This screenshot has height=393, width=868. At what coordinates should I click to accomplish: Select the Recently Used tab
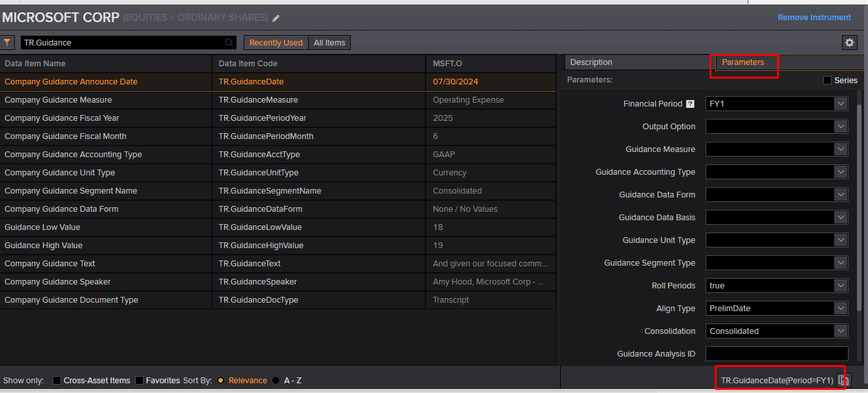[276, 43]
